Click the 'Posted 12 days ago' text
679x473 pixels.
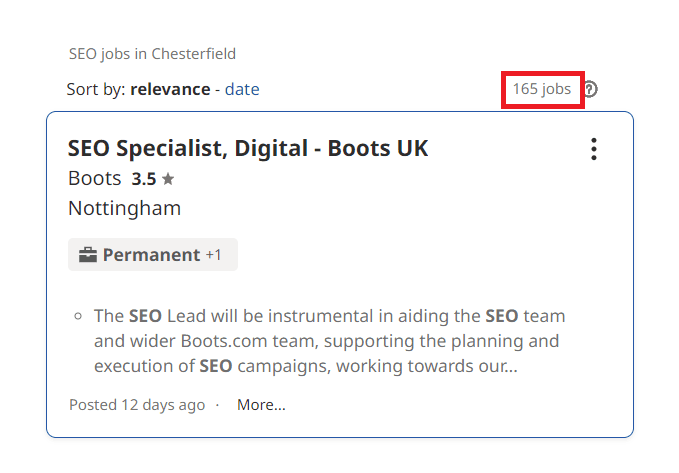coord(137,405)
